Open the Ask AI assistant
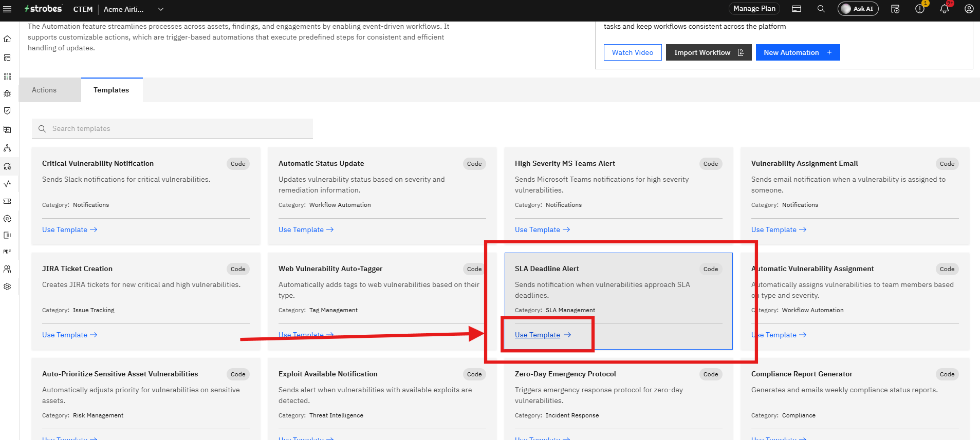 click(858, 9)
